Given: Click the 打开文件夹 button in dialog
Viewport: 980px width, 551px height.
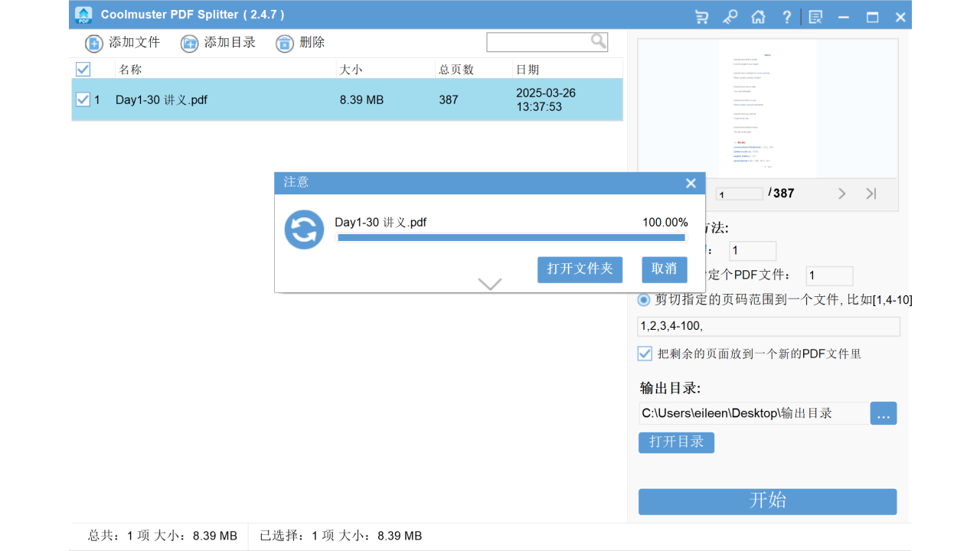Looking at the screenshot, I should [x=580, y=269].
